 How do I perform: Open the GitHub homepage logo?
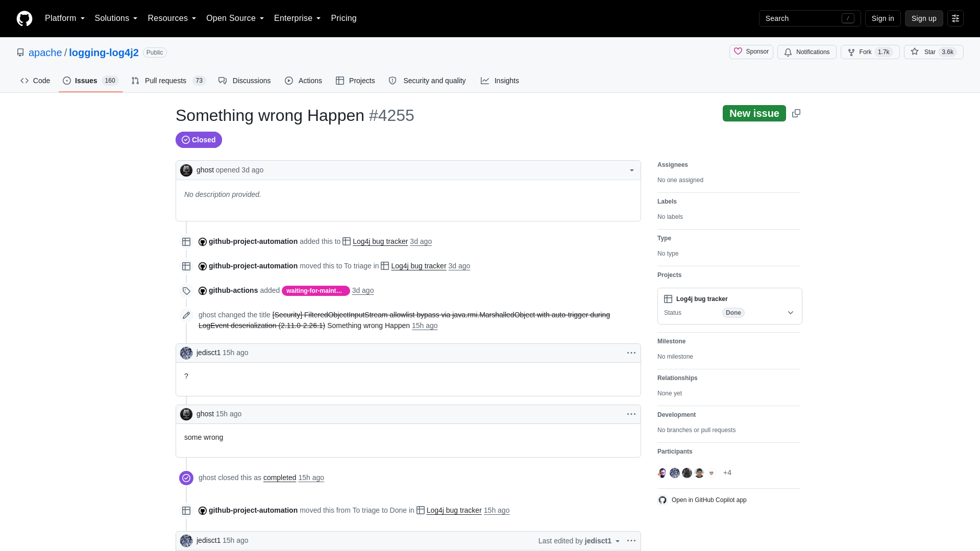click(24, 18)
